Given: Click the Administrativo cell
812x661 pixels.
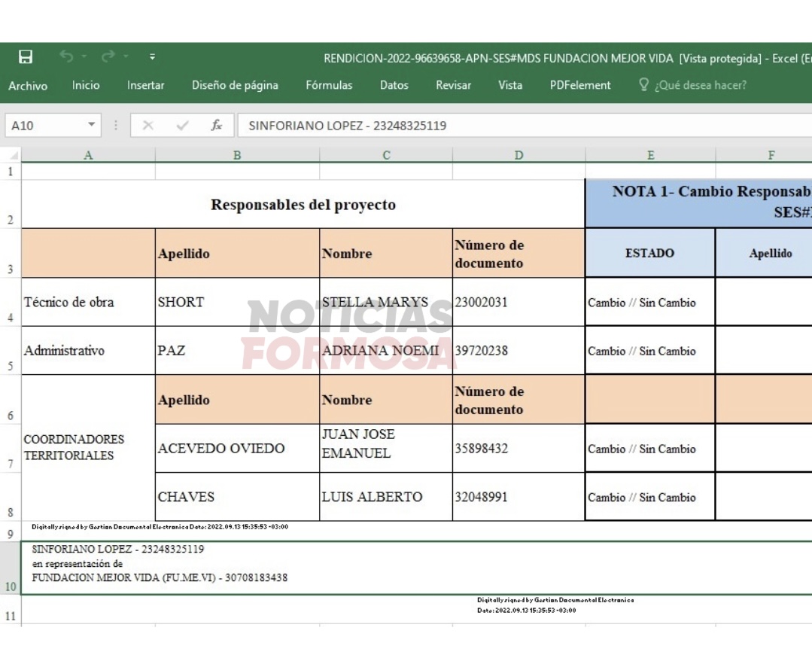Looking at the screenshot, I should (x=88, y=351).
